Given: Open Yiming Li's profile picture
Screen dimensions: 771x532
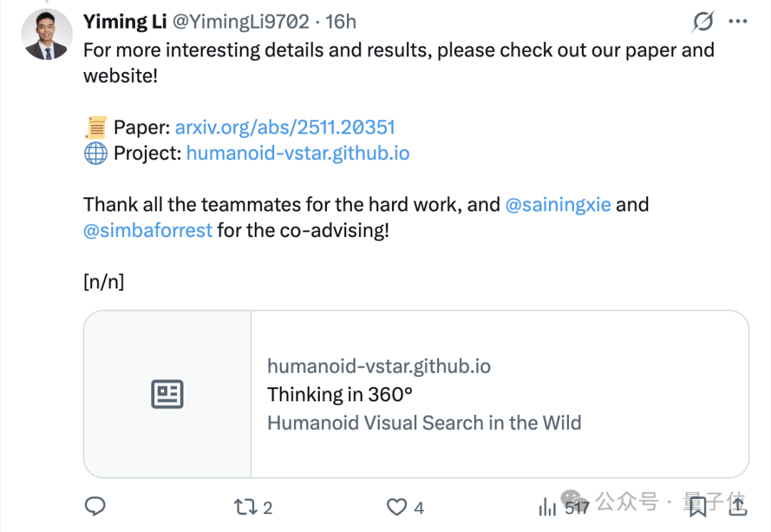Looking at the screenshot, I should pyautogui.click(x=44, y=35).
